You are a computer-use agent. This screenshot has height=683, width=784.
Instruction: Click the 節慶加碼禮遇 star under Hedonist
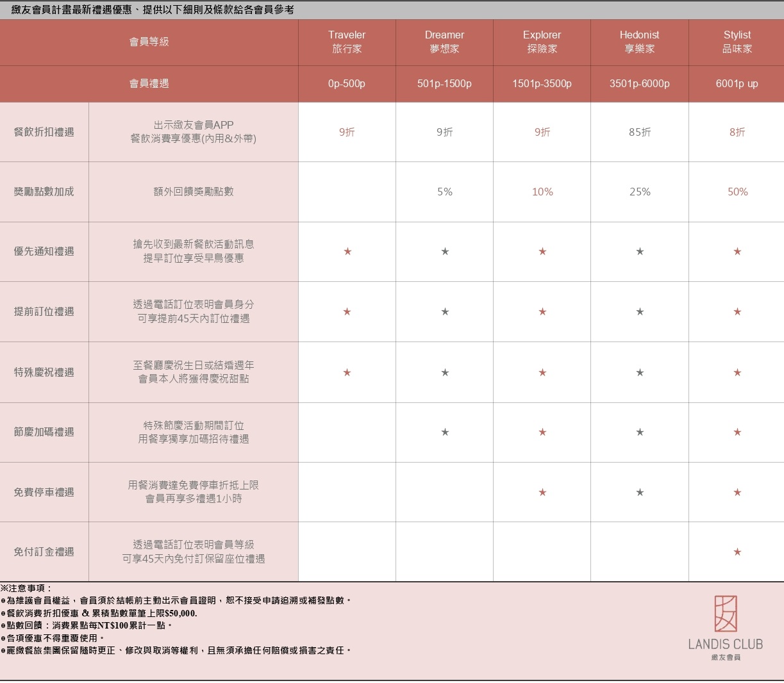pyautogui.click(x=639, y=432)
